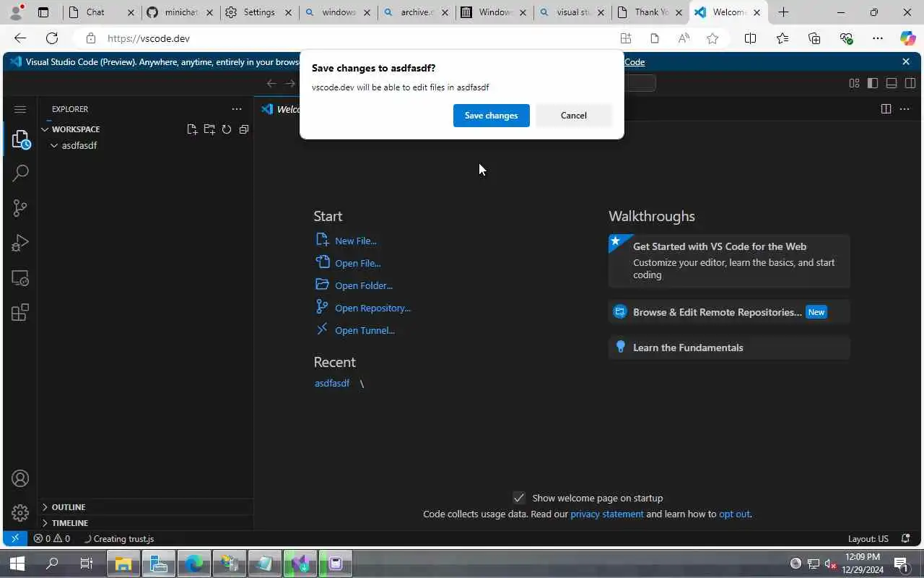Click the remote window indicator in status bar
This screenshot has height=578, width=924.
[14, 538]
